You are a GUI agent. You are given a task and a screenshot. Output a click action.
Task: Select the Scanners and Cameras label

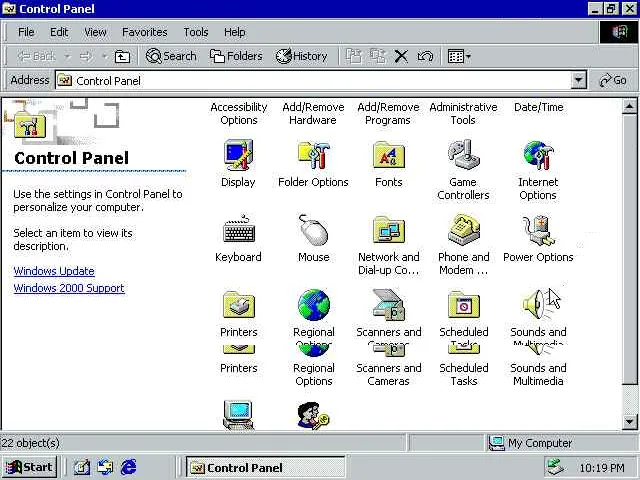389,374
